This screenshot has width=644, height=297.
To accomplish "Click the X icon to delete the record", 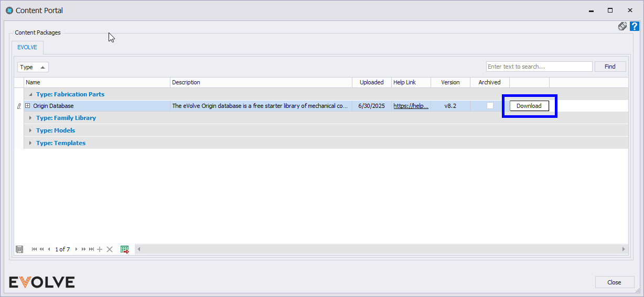I will [x=110, y=249].
